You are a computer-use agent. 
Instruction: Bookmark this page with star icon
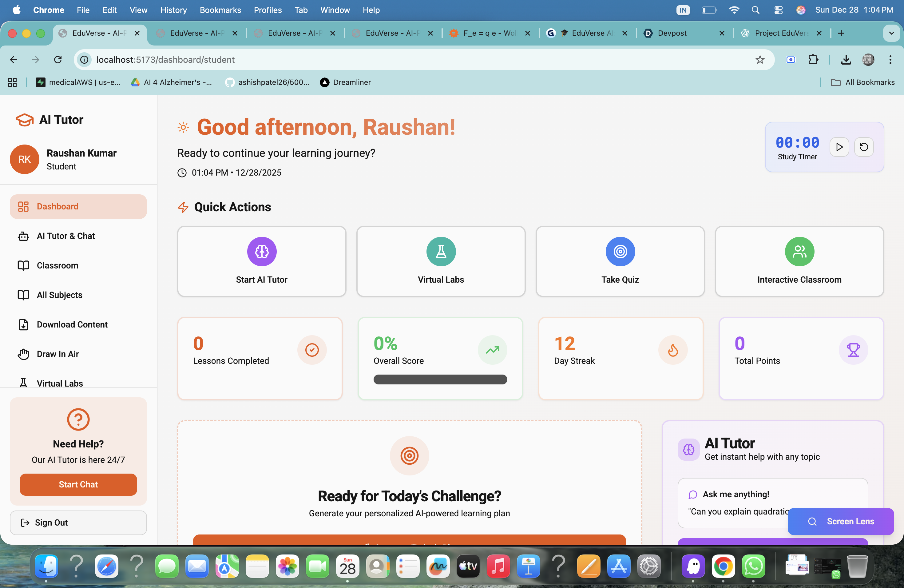[x=760, y=60]
